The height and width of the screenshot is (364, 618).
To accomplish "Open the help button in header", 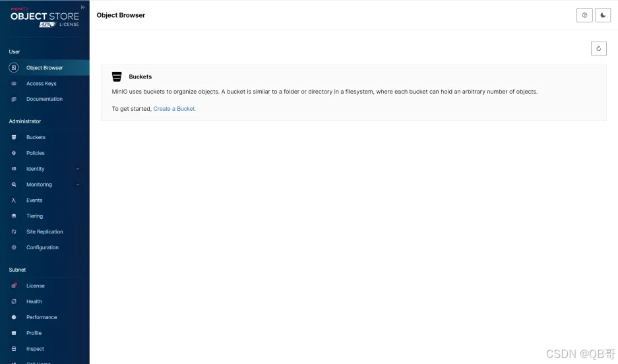I will pos(584,15).
